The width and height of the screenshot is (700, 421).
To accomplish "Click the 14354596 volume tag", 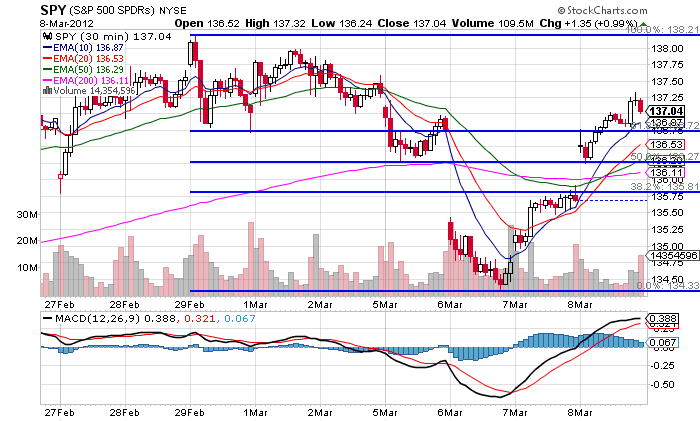I will 674,255.
